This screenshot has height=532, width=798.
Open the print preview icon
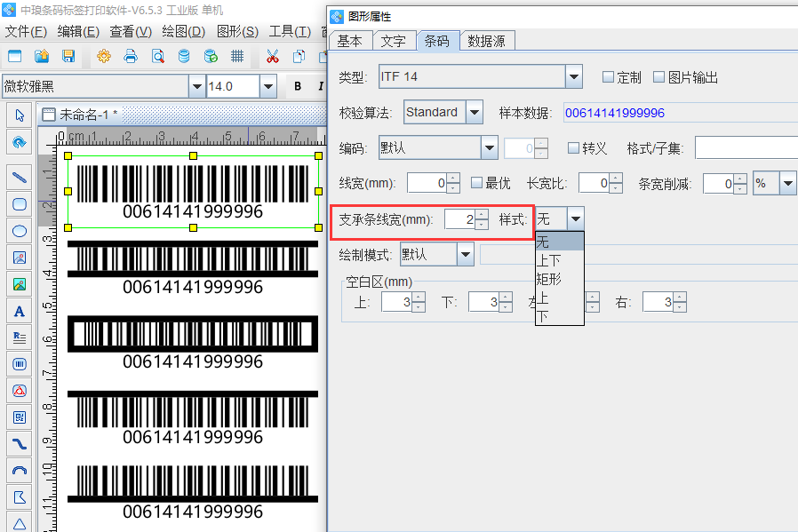click(x=157, y=57)
